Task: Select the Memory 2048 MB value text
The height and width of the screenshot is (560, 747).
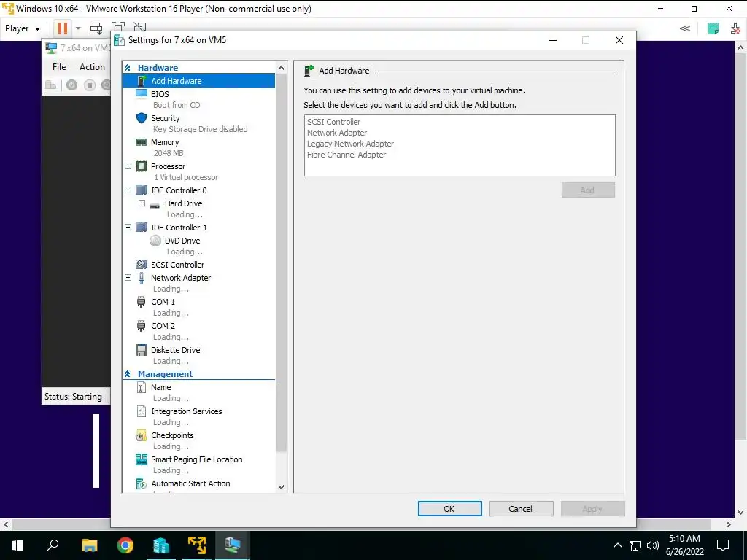Action: 169,153
